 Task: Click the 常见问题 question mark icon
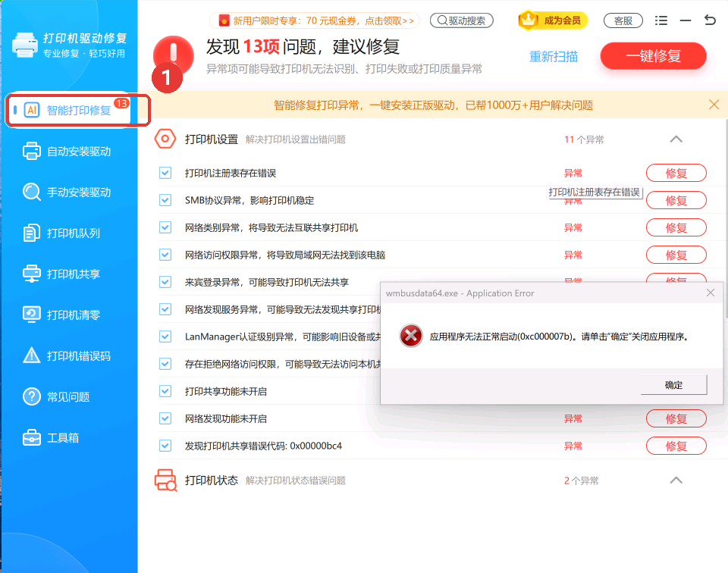tap(32, 396)
